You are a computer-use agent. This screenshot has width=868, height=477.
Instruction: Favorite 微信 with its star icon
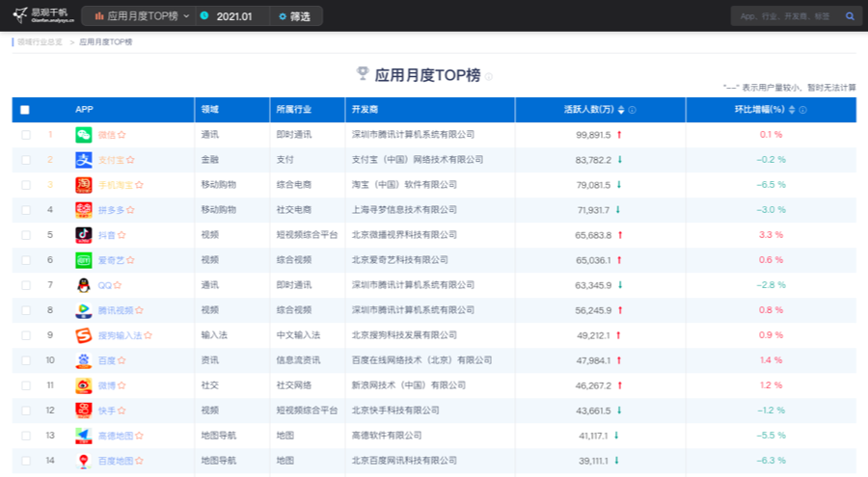click(x=122, y=135)
